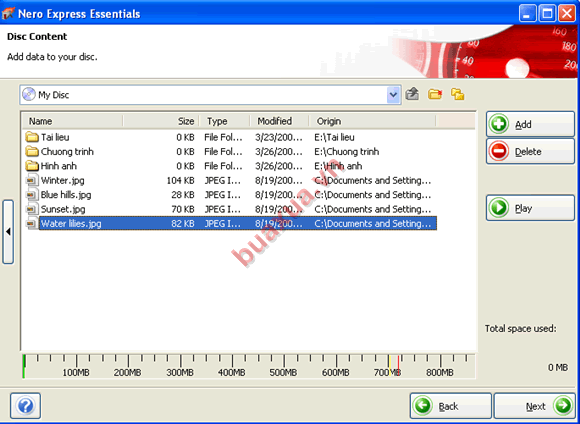Sort by the Modified column header
This screenshot has height=424, width=580.
point(280,121)
